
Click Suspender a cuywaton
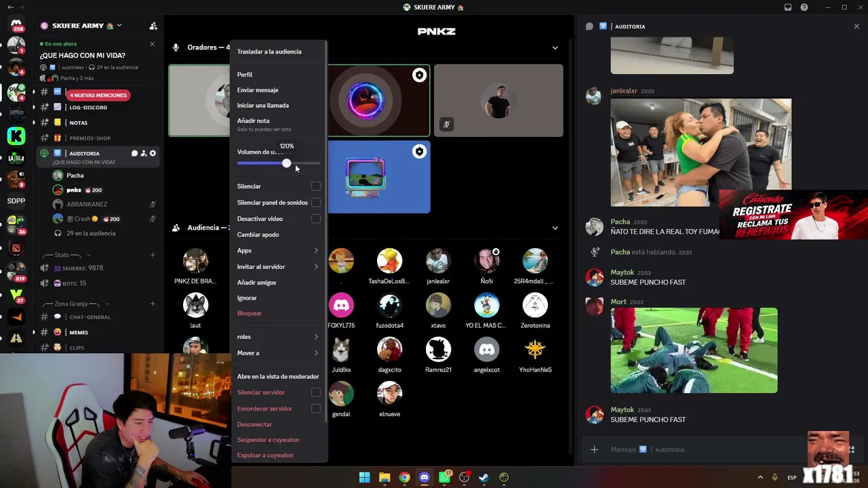268,440
